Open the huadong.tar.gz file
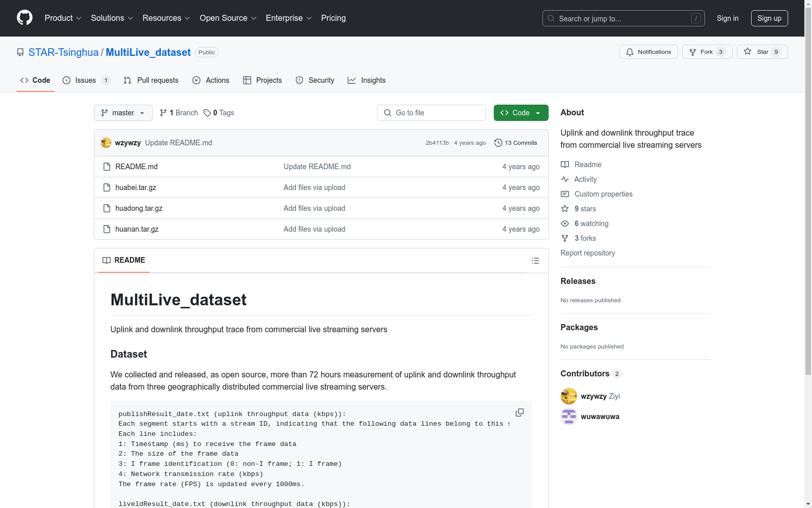Viewport: 812px width, 508px height. [139, 208]
